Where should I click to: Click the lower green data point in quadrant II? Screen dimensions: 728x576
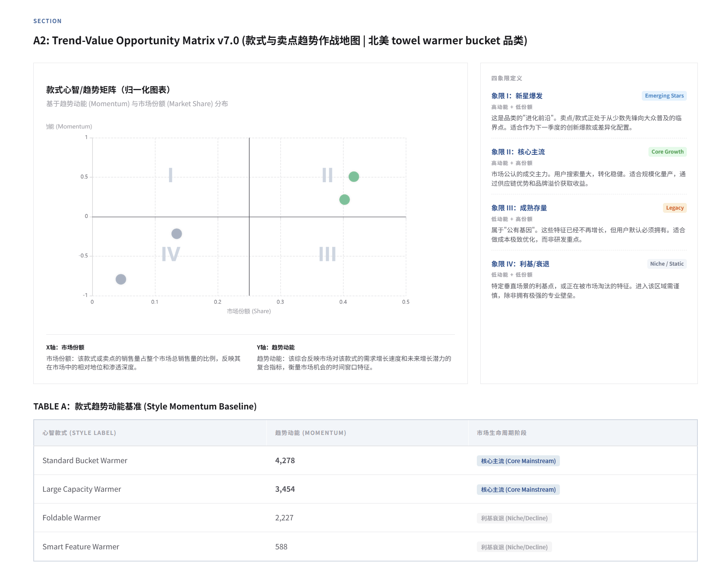coord(344,200)
